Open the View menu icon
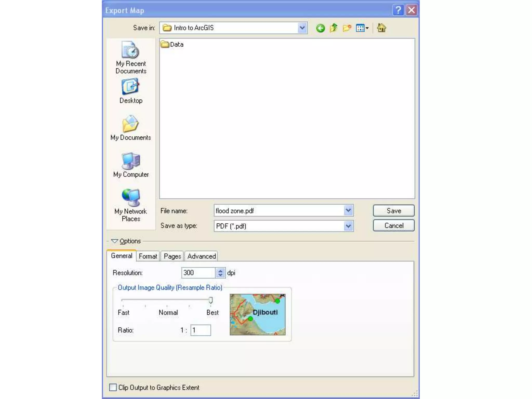 362,28
